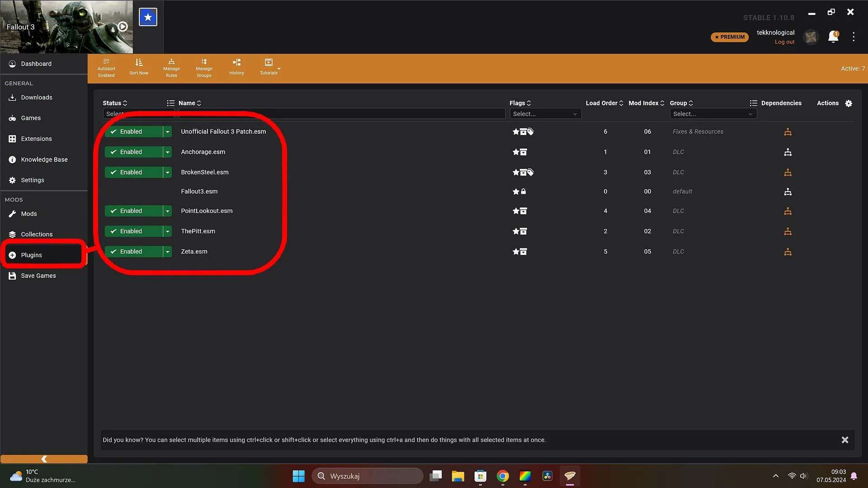Open status dropdown arrow for Anchorage.esm

[168, 152]
